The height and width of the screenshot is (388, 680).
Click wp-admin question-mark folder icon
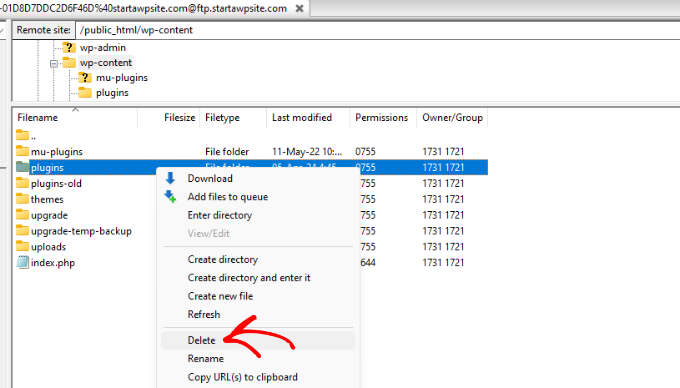click(x=69, y=47)
